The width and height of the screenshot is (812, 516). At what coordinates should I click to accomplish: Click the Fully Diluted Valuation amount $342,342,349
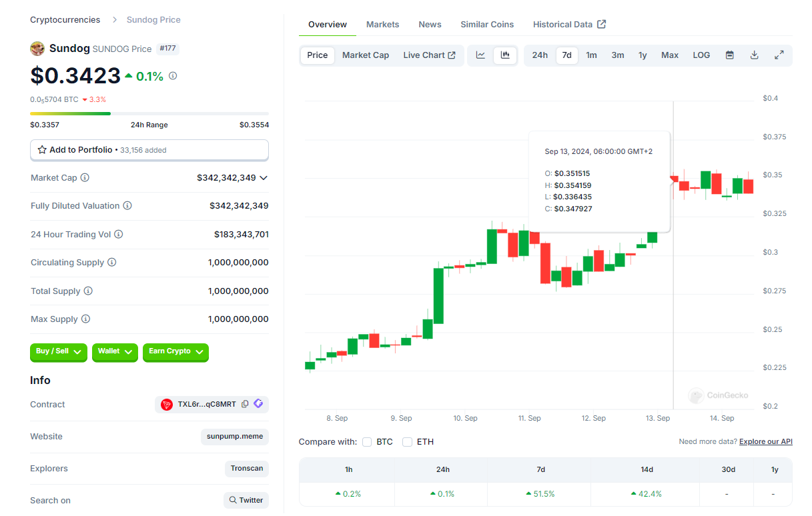click(x=239, y=206)
